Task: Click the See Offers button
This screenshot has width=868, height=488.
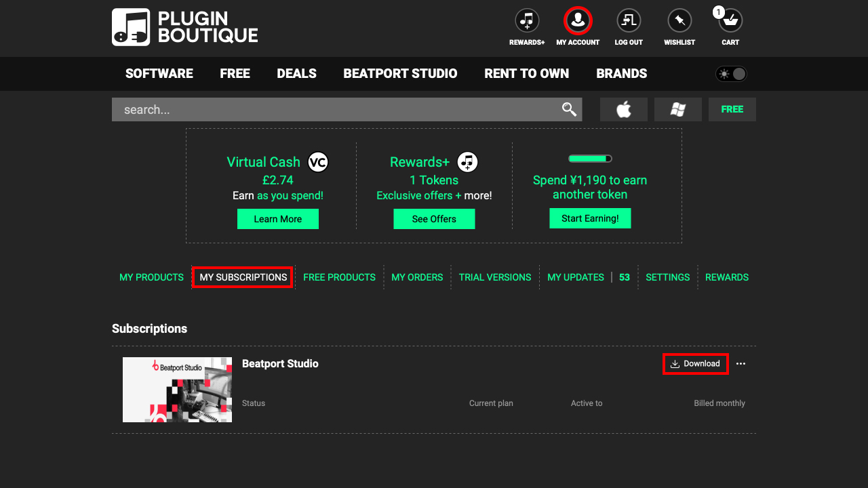Action: point(434,219)
